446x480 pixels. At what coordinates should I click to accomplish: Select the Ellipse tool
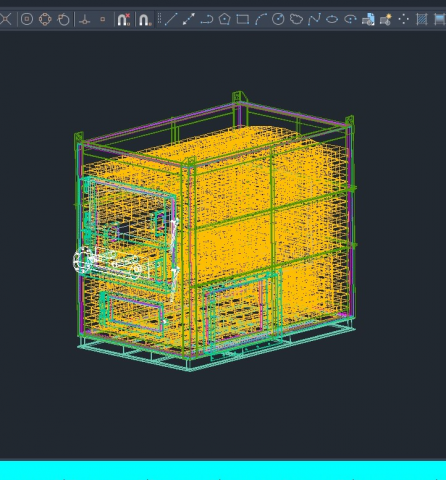point(332,19)
